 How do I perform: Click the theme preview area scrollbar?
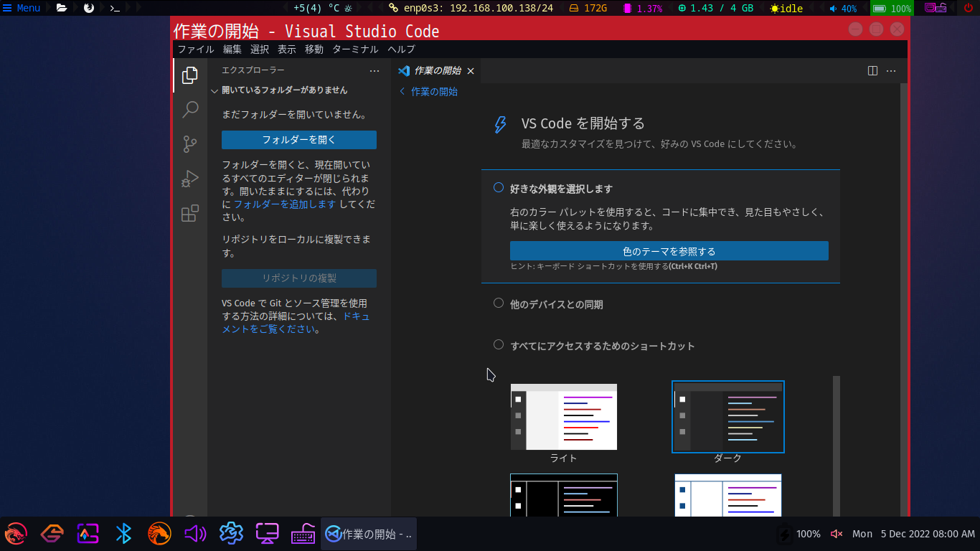(x=837, y=446)
